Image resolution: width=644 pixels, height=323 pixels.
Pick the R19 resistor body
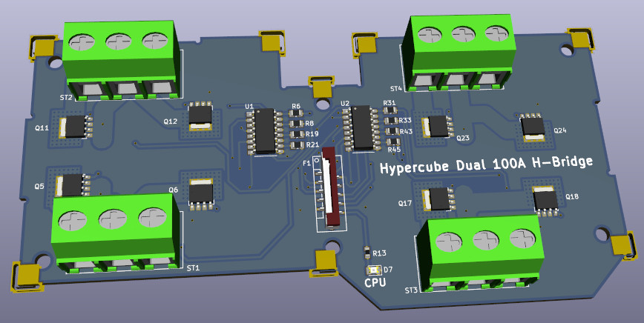[297, 134]
